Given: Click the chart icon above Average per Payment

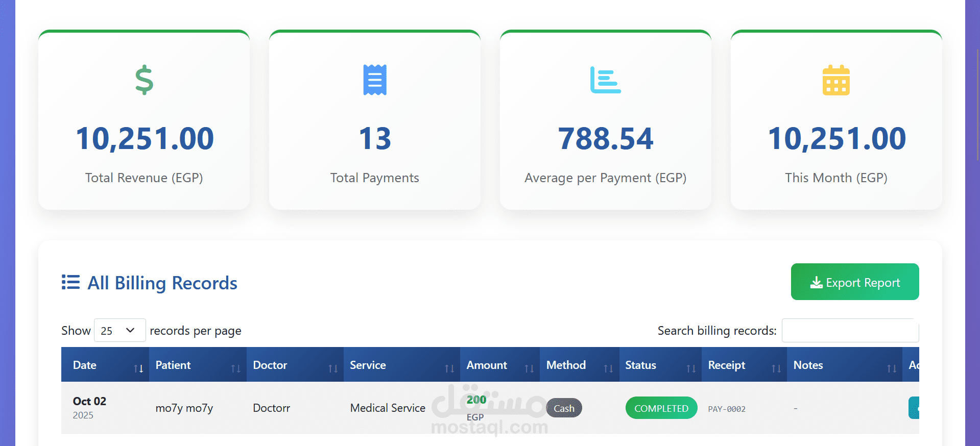Looking at the screenshot, I should (606, 80).
